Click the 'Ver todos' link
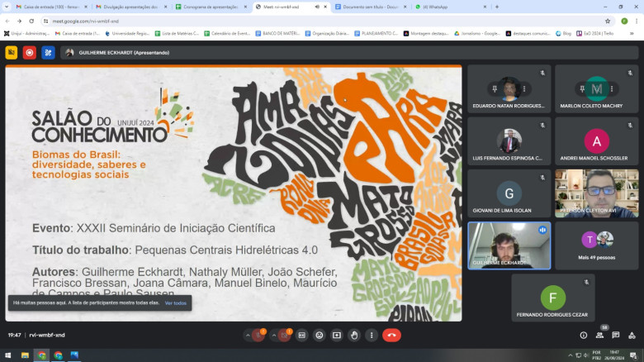Screen dimensions: 644x362 tap(175, 303)
